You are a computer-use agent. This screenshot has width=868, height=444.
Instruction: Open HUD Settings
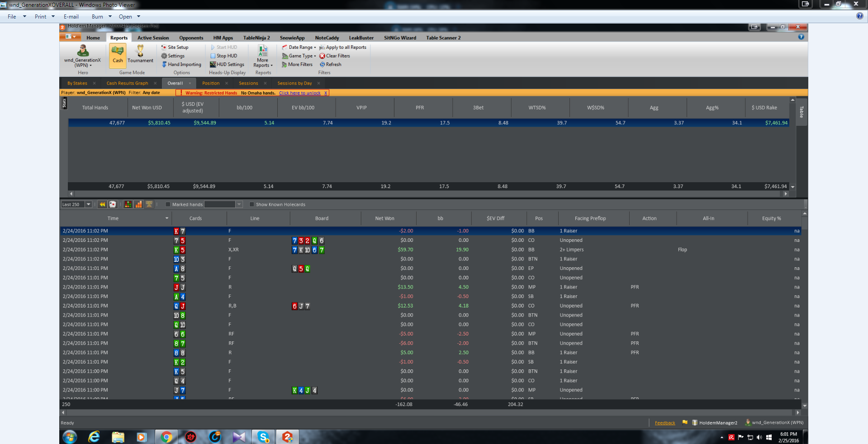pos(227,64)
